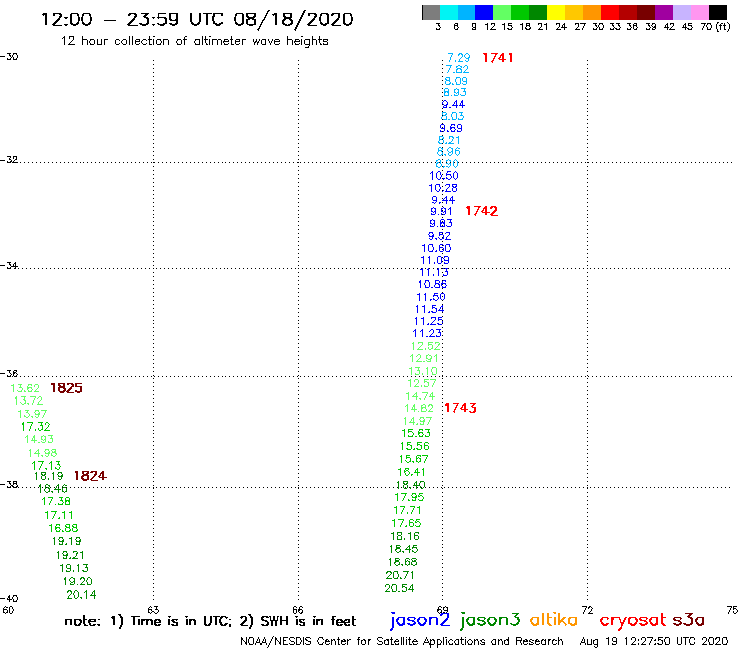The height and width of the screenshot is (650, 740).
Task: Click the wave height value 9.69
Action: [x=451, y=128]
